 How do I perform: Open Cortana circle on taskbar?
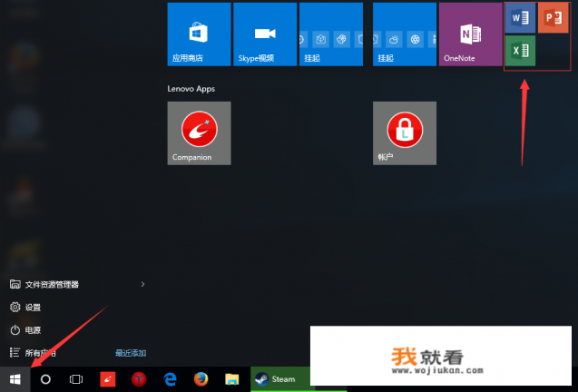coord(45,379)
